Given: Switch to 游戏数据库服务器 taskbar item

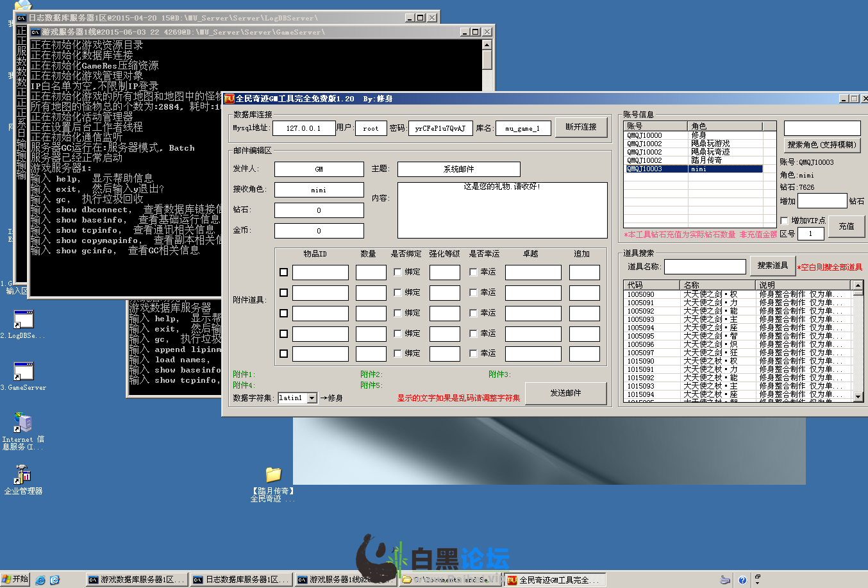Looking at the screenshot, I should tap(137, 580).
